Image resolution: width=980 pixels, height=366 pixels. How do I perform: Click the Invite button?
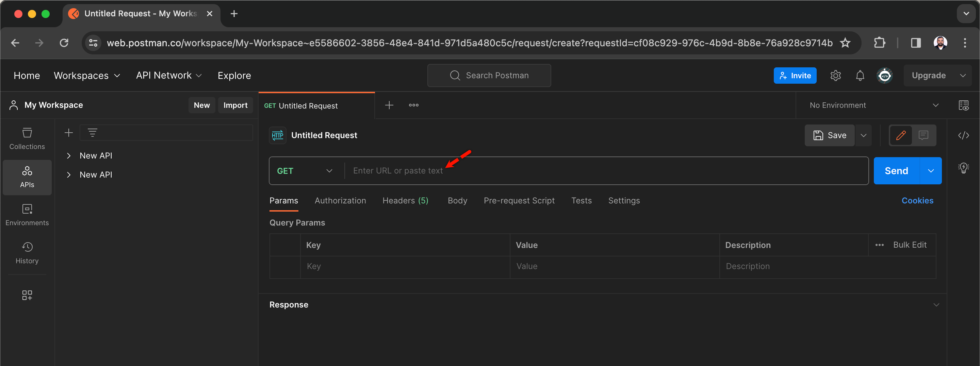click(795, 75)
